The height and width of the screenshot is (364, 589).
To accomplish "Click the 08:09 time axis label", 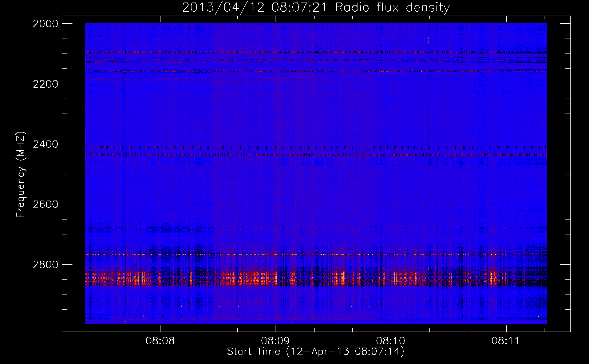I will point(276,341).
